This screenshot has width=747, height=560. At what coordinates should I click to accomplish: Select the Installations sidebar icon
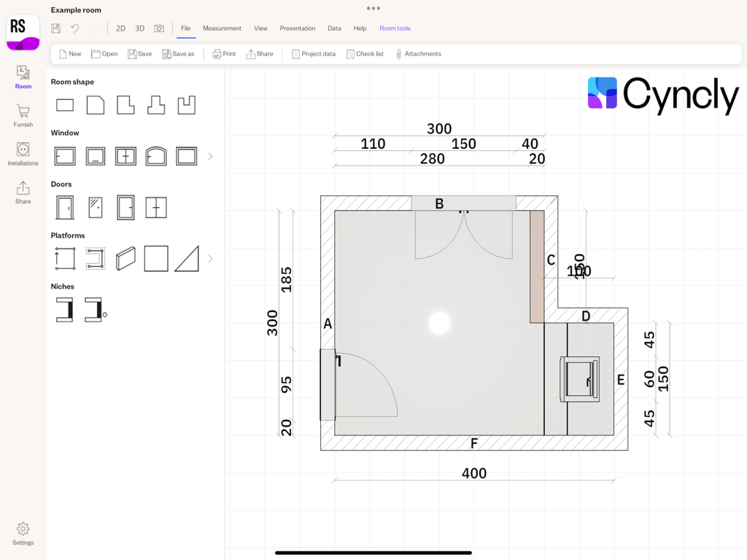pyautogui.click(x=23, y=155)
